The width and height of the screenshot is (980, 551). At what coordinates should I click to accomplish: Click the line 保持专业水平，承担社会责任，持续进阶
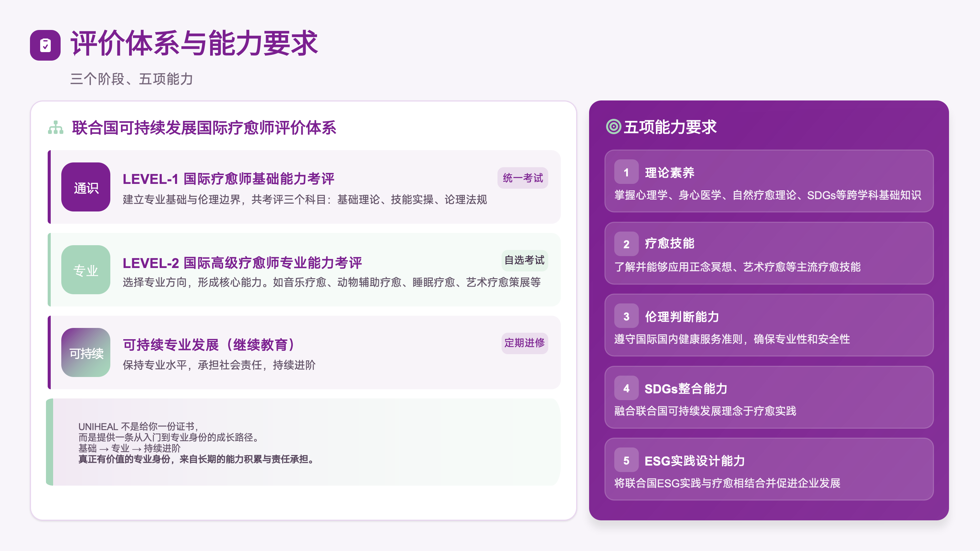click(219, 365)
